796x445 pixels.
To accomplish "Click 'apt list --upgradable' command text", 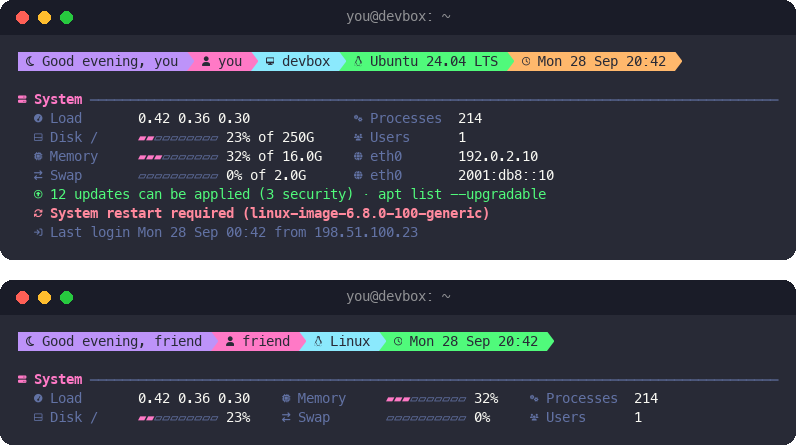I will click(462, 194).
